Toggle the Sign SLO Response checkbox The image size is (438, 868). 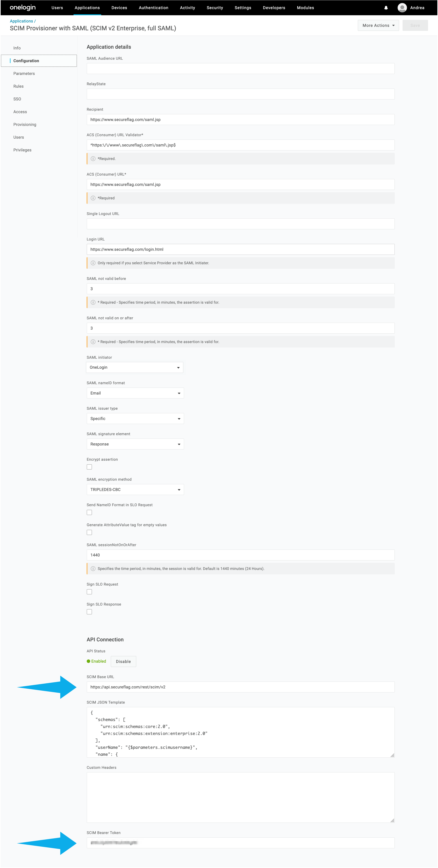coord(89,612)
